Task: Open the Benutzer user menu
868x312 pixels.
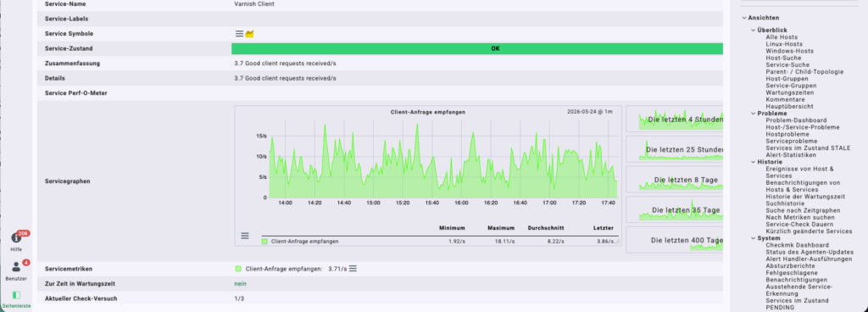Action: click(16, 267)
